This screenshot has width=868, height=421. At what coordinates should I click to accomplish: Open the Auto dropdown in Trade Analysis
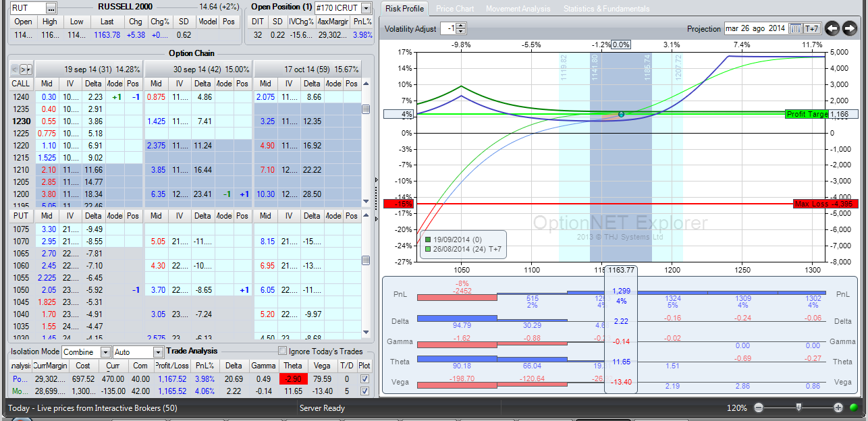click(x=158, y=352)
